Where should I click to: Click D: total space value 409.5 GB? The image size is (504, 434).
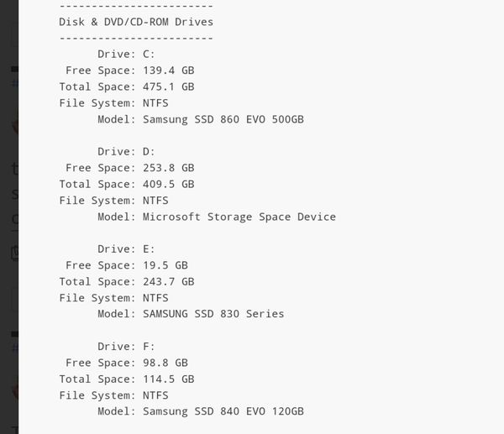point(169,185)
